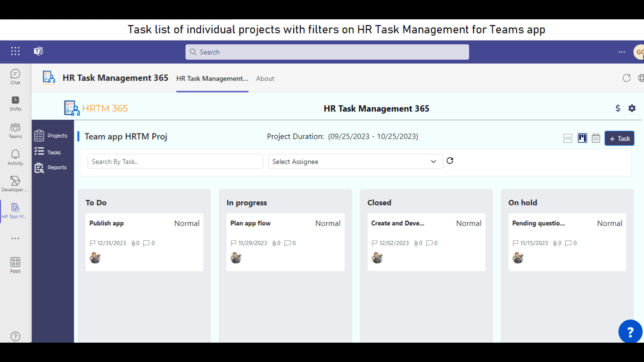The height and width of the screenshot is (362, 644).
Task: Open Reports in the side menu
Action: tap(57, 168)
